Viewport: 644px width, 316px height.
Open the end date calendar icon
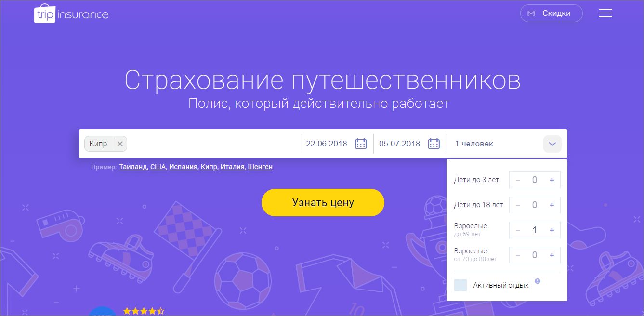434,144
